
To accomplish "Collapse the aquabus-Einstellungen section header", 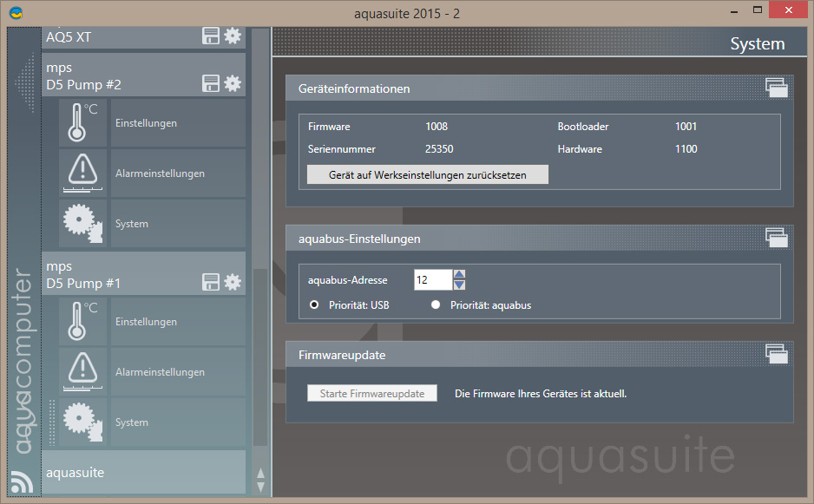I will click(x=540, y=239).
